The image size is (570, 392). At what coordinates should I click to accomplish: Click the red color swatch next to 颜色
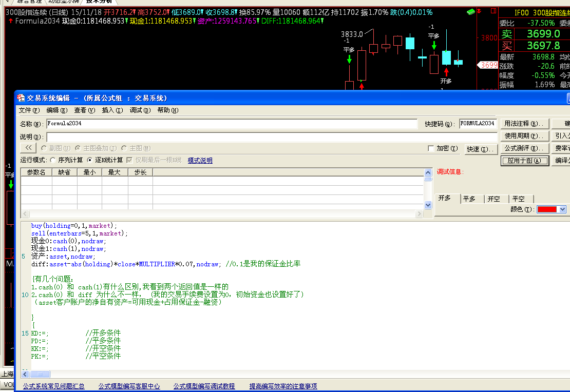(547, 209)
